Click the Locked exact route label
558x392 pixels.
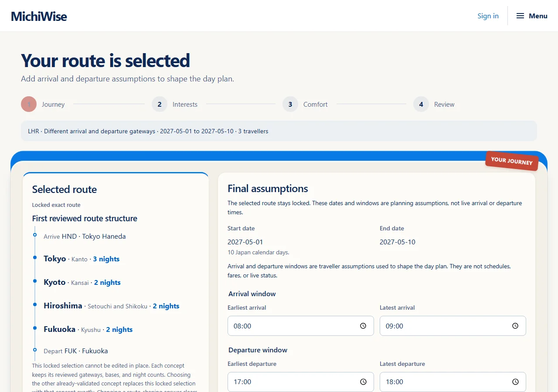56,205
